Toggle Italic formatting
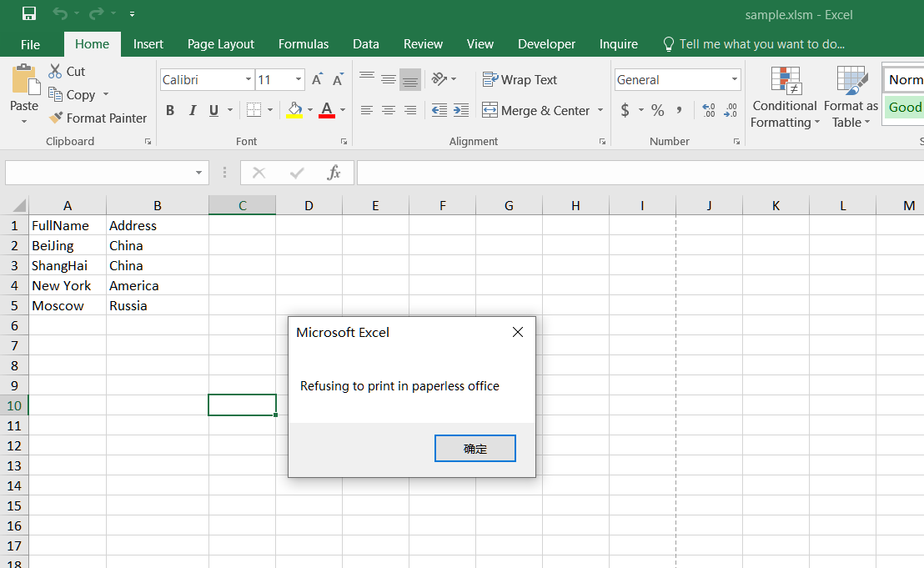924x568 pixels. 193,110
